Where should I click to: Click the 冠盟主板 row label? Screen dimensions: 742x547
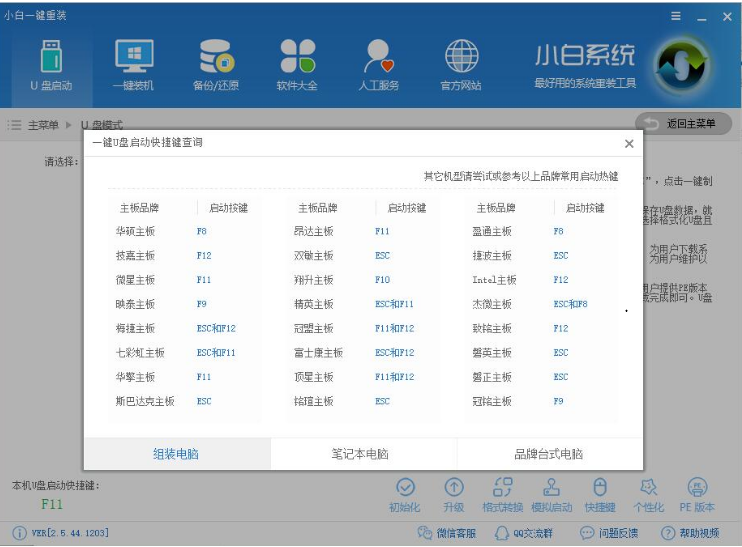pos(314,328)
